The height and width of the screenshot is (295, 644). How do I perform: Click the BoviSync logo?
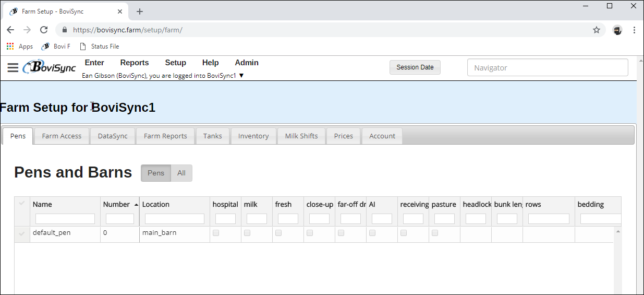coord(50,67)
